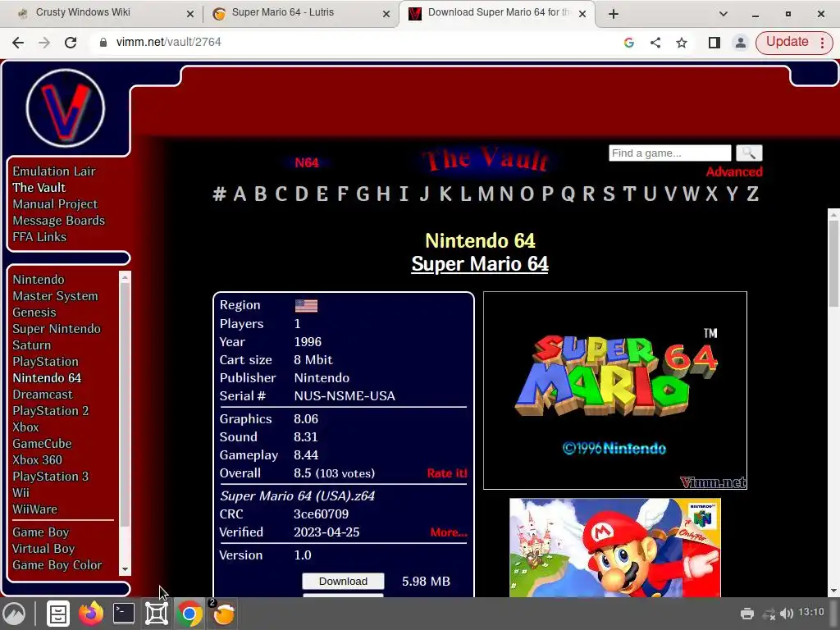
Task: Open the FFA Links page
Action: pyautogui.click(x=39, y=237)
